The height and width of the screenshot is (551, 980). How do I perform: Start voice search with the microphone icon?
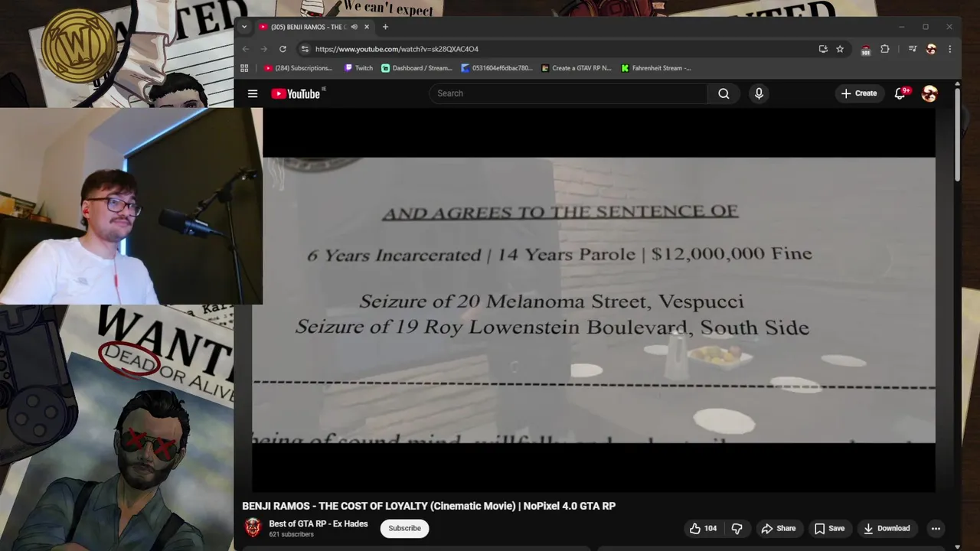click(759, 93)
